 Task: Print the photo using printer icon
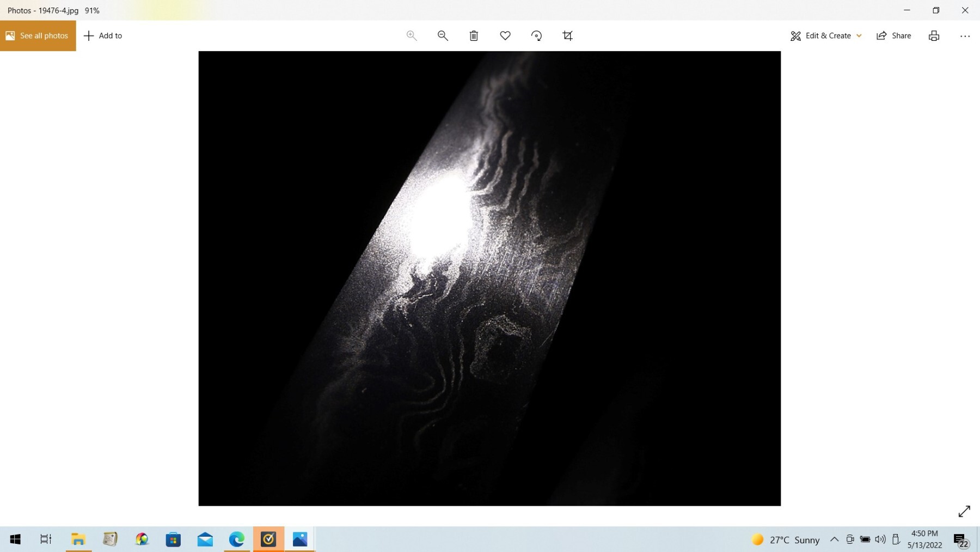pos(934,35)
